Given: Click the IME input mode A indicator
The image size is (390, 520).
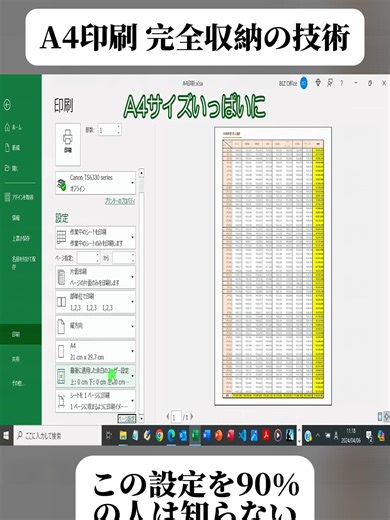Looking at the screenshot, I should pyautogui.click(x=336, y=435).
